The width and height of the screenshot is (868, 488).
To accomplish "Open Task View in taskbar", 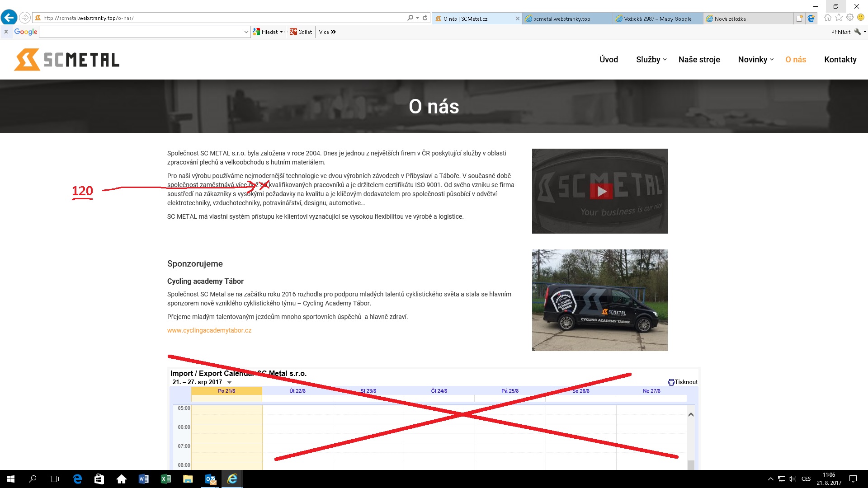I will (54, 479).
